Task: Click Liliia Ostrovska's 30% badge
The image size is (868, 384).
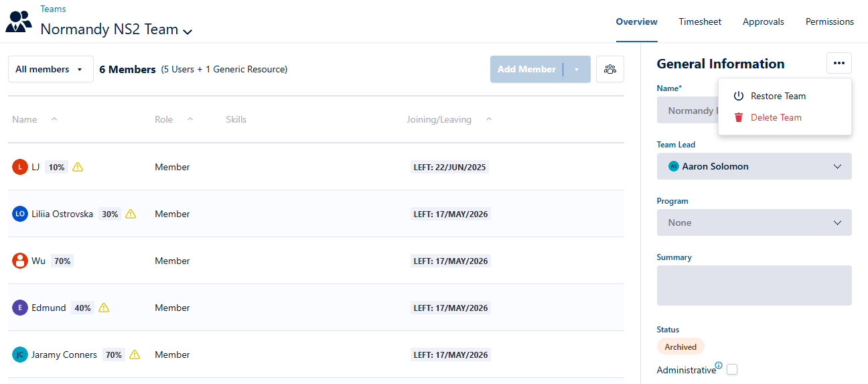Action: (110, 214)
